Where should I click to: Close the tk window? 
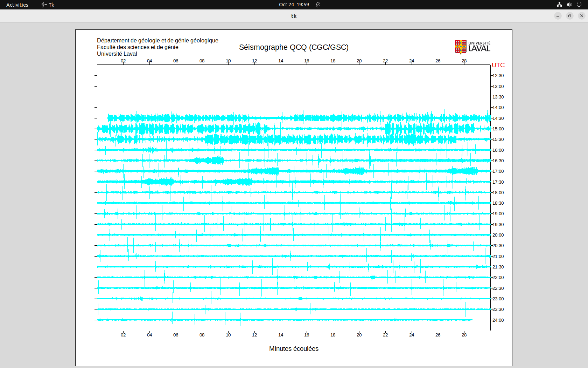582,16
